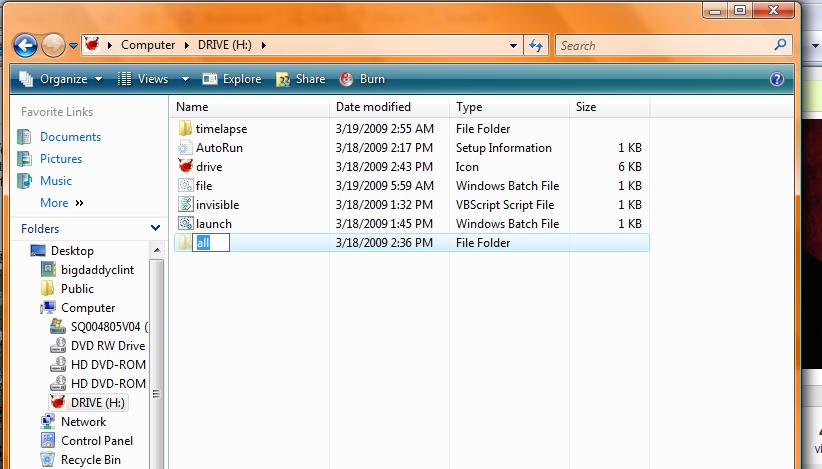Click the invisible file name
The width and height of the screenshot is (822, 469).
[218, 205]
